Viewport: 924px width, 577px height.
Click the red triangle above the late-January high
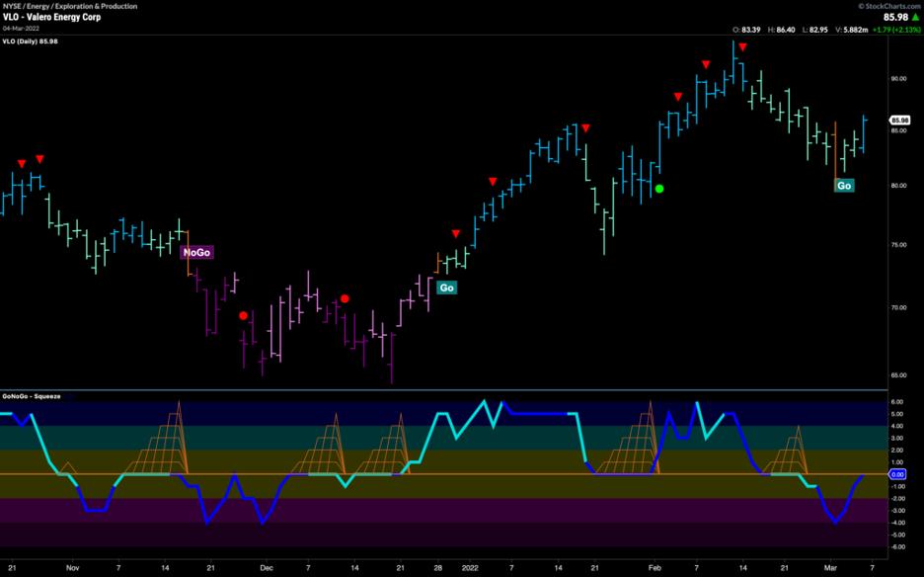[585, 128]
